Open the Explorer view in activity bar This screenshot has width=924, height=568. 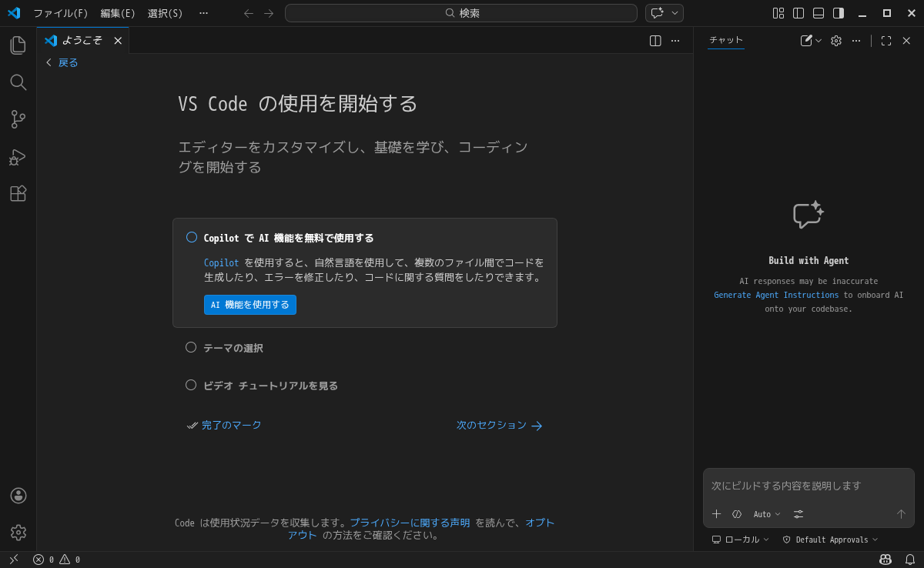pyautogui.click(x=18, y=45)
